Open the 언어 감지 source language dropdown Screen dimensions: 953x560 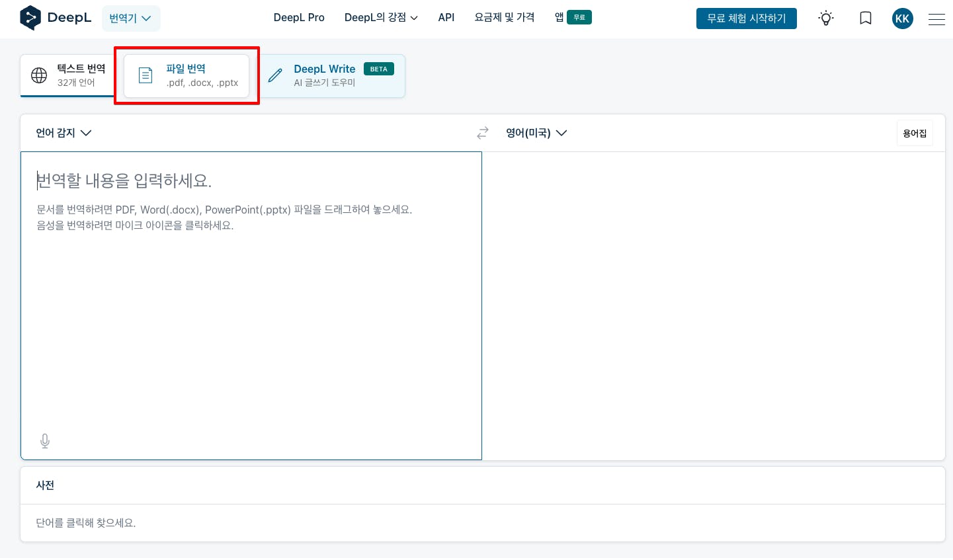63,133
